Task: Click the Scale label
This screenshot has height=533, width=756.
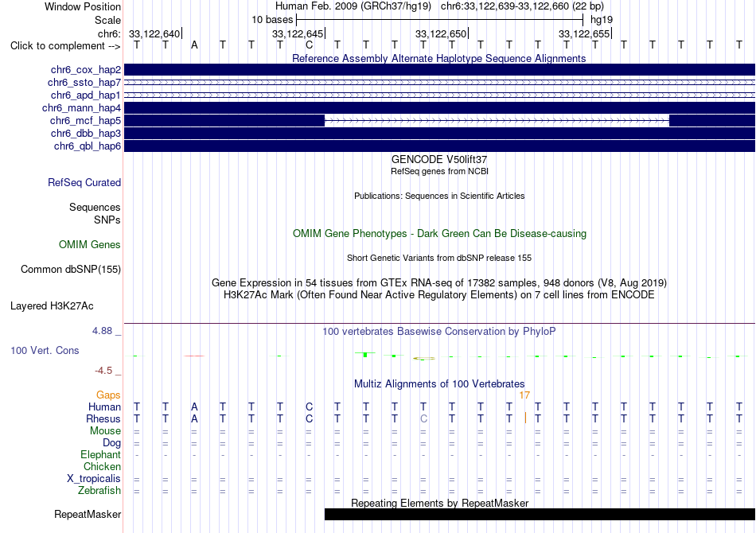Action: [107, 20]
